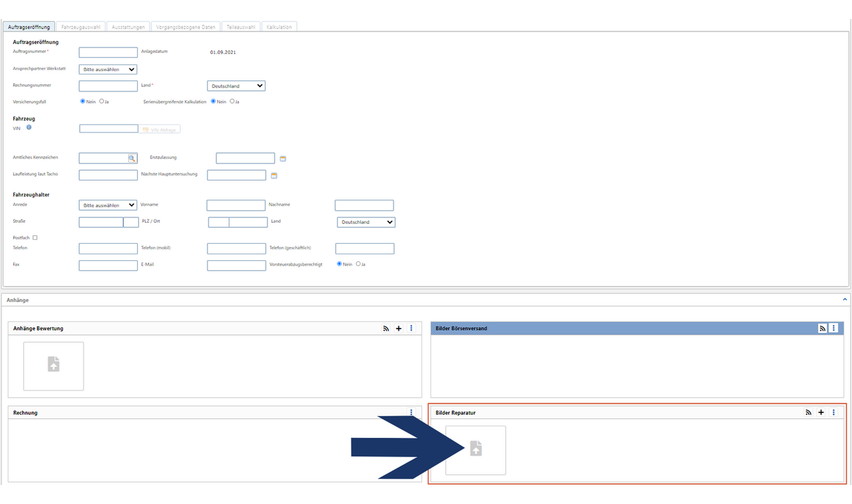This screenshot has width=852, height=504.
Task: Click the VIN-Abfrage button
Action: tap(160, 130)
